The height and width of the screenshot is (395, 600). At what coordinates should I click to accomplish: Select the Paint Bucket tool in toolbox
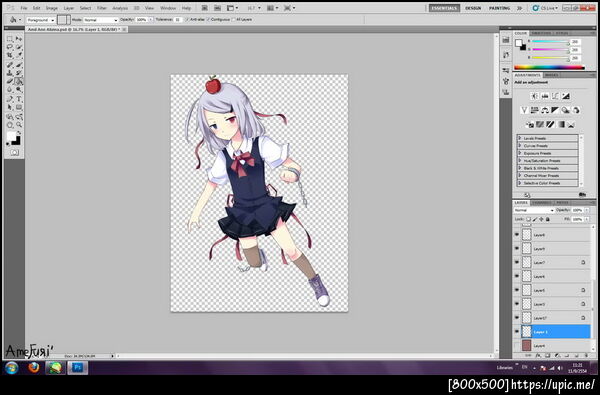19,81
